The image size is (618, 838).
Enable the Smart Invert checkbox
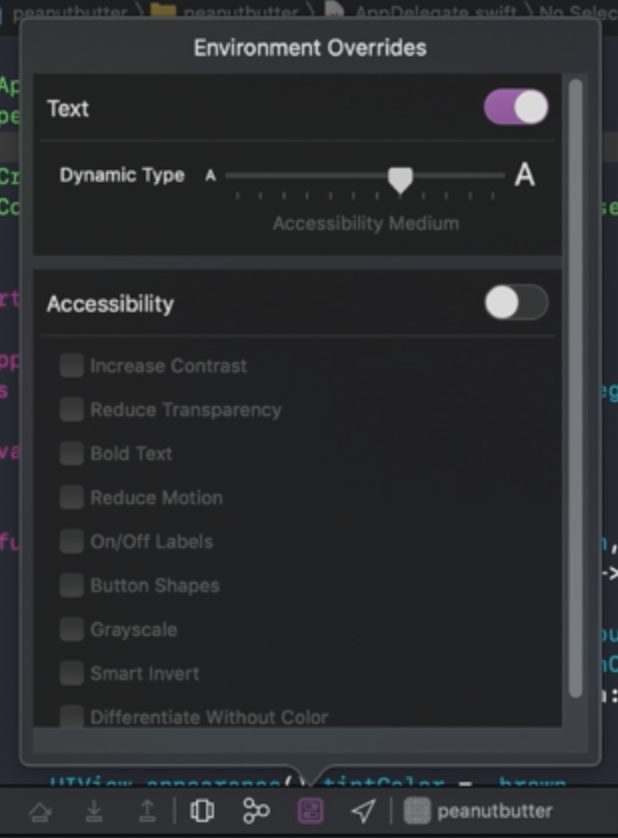pos(71,674)
